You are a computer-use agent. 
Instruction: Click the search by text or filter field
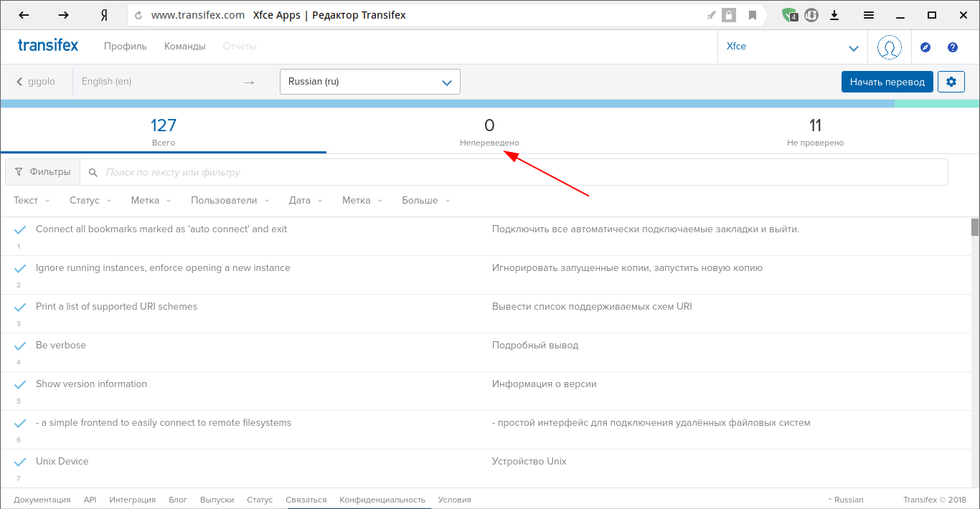[517, 173]
